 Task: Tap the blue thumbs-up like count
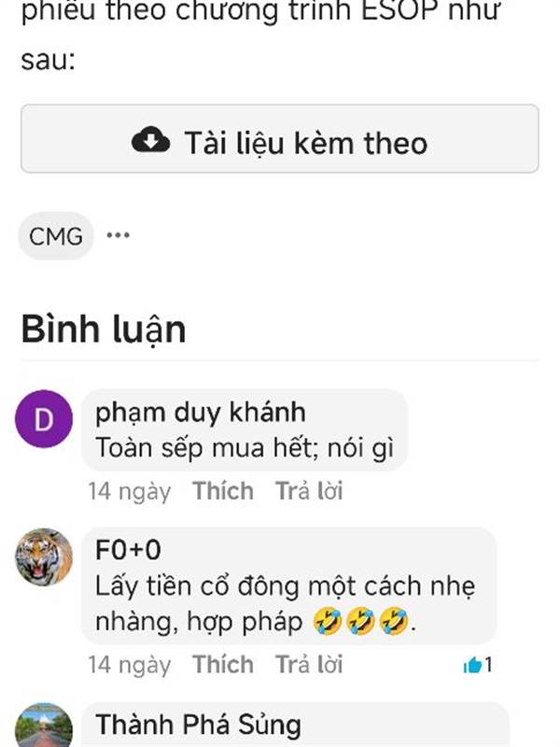point(478,665)
